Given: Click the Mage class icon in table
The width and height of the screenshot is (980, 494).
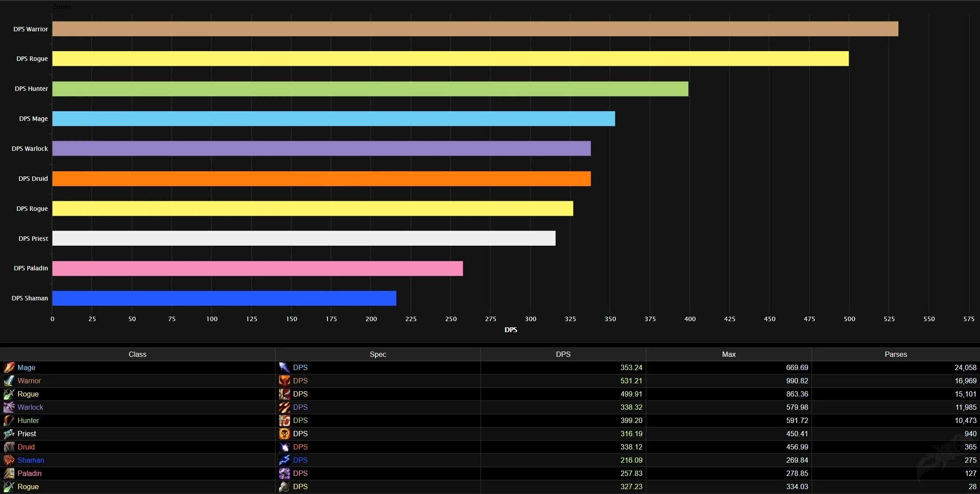Looking at the screenshot, I should tap(9, 367).
